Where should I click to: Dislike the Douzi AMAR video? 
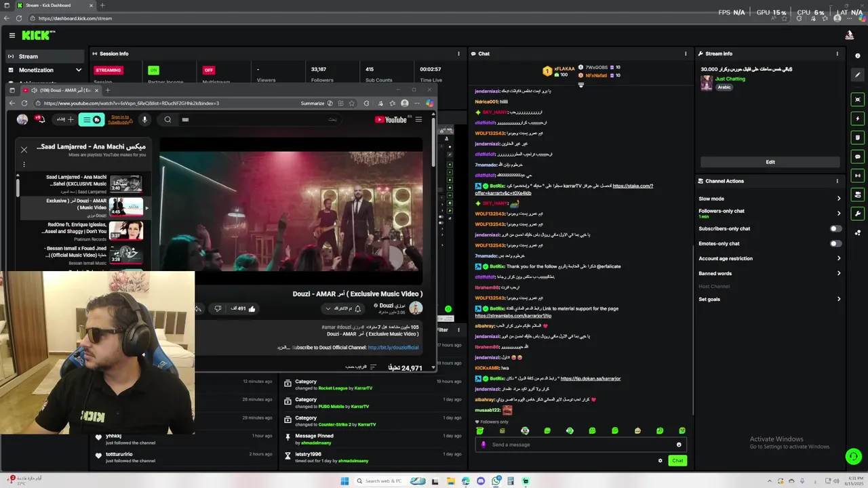218,308
